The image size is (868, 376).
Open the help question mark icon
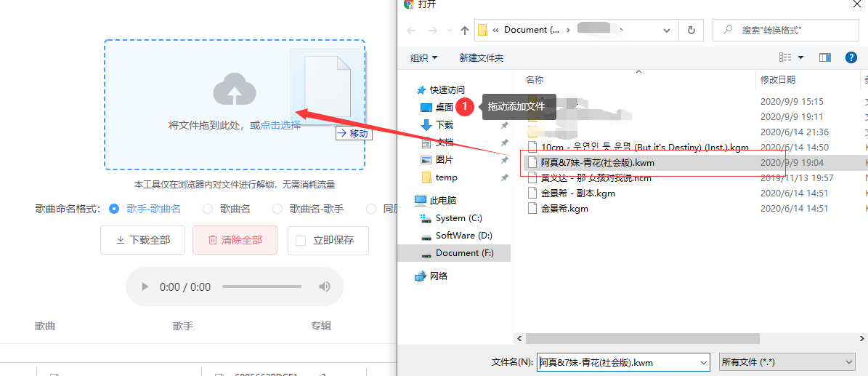click(851, 57)
